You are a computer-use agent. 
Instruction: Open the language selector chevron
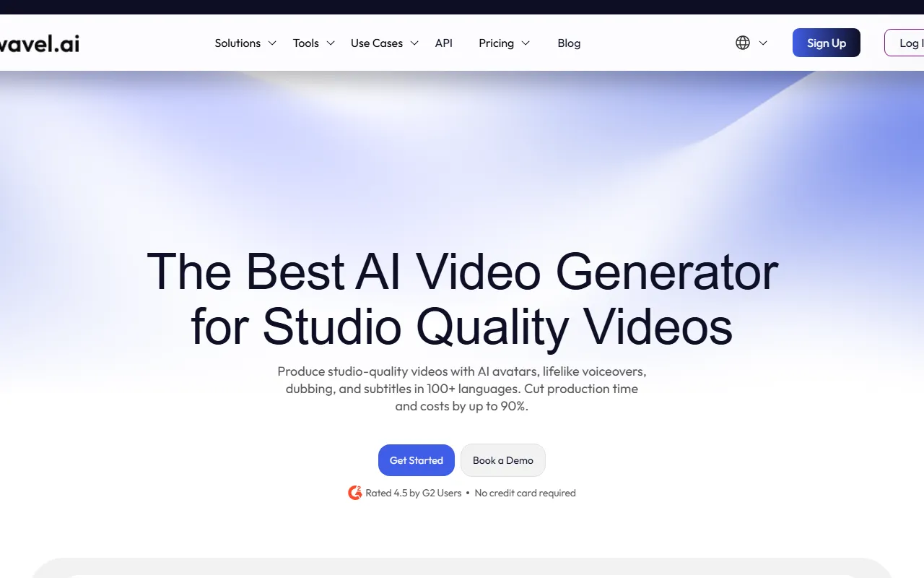(763, 43)
